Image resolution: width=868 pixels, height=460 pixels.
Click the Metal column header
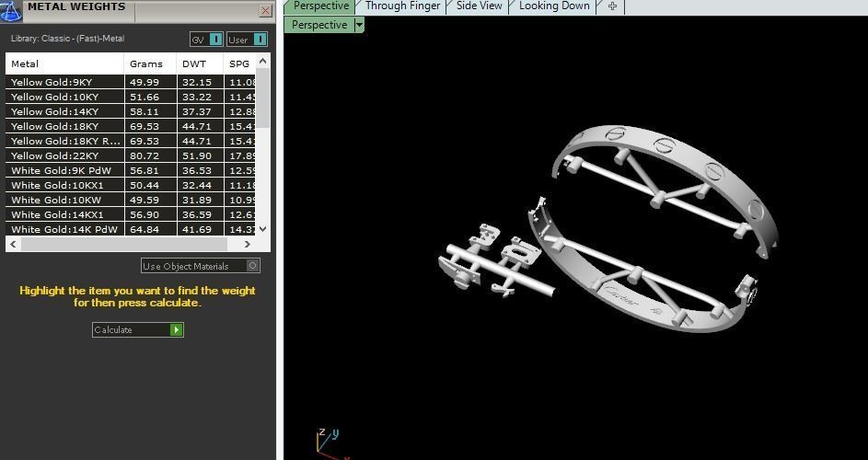[x=64, y=63]
